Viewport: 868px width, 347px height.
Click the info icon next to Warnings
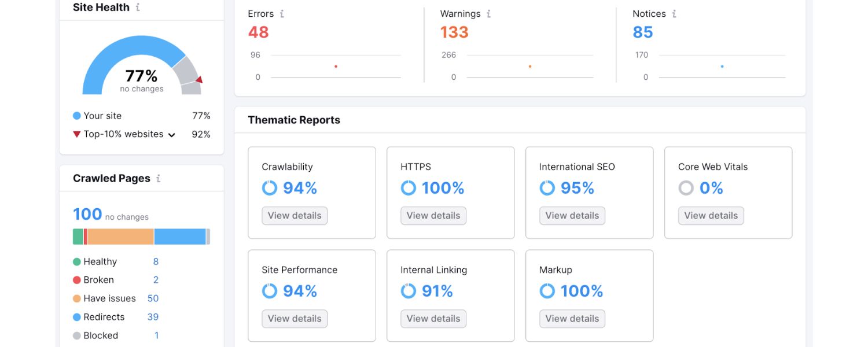tap(488, 14)
